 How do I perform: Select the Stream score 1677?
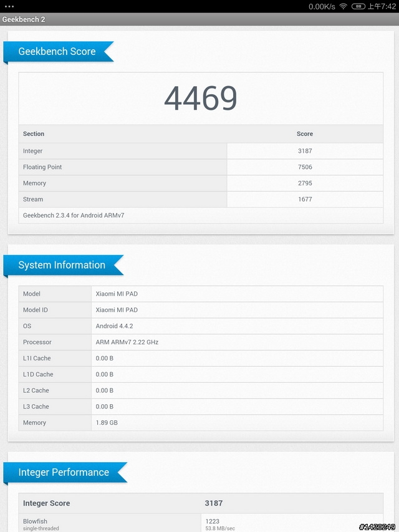point(305,199)
